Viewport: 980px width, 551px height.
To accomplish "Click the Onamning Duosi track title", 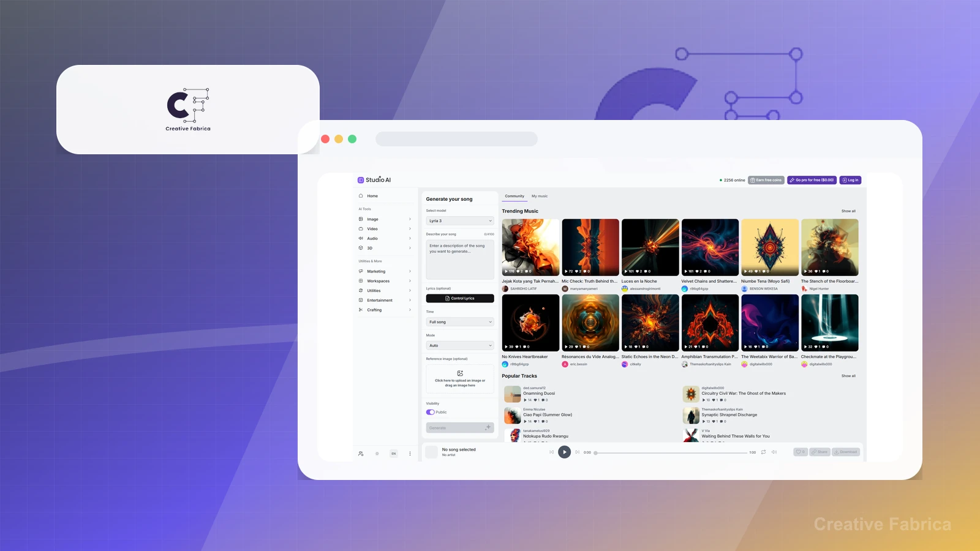I will pyautogui.click(x=539, y=393).
